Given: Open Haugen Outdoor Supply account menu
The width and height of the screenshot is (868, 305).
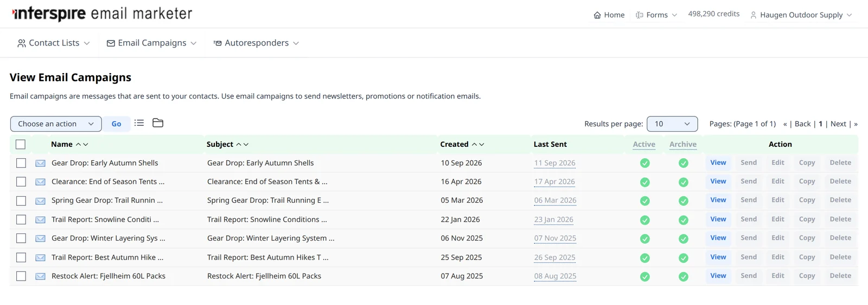Looking at the screenshot, I should (x=801, y=15).
